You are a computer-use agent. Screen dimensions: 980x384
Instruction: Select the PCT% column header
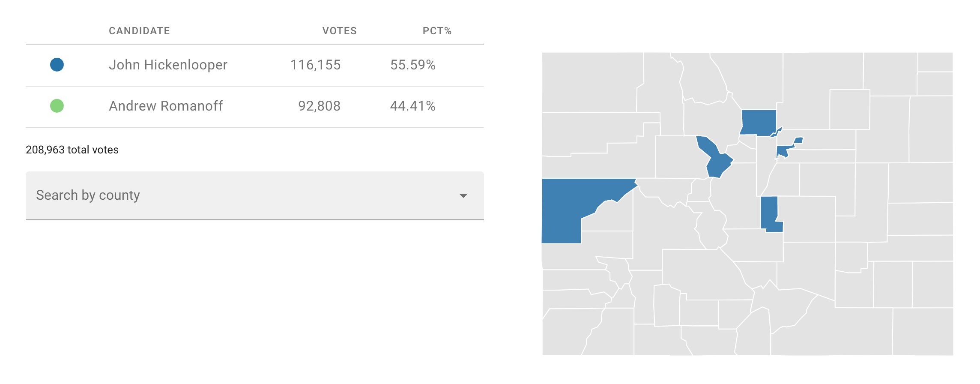(437, 31)
